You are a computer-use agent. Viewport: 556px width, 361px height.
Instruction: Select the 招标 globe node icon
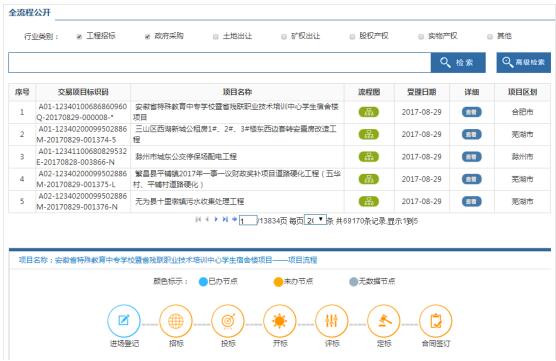[176, 321]
